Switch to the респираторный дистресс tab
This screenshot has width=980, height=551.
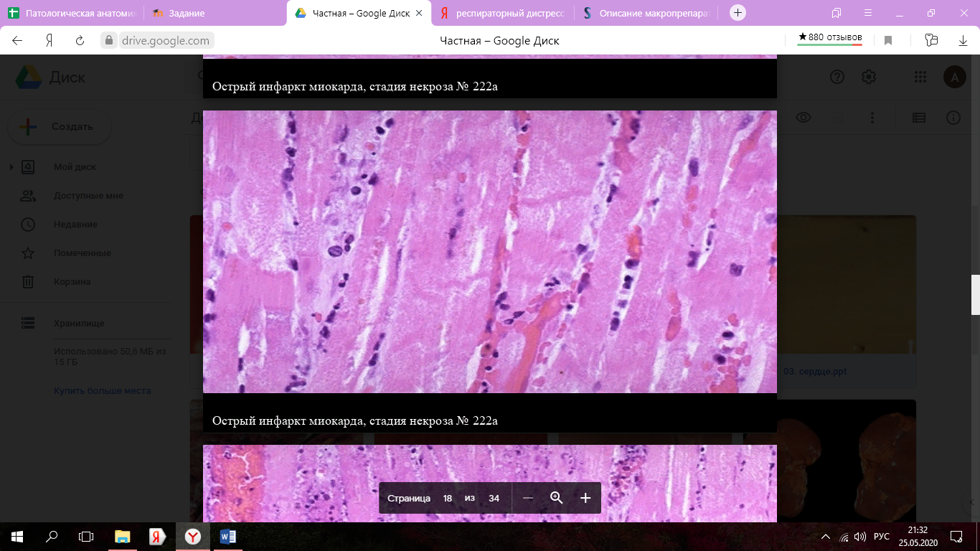pos(502,13)
